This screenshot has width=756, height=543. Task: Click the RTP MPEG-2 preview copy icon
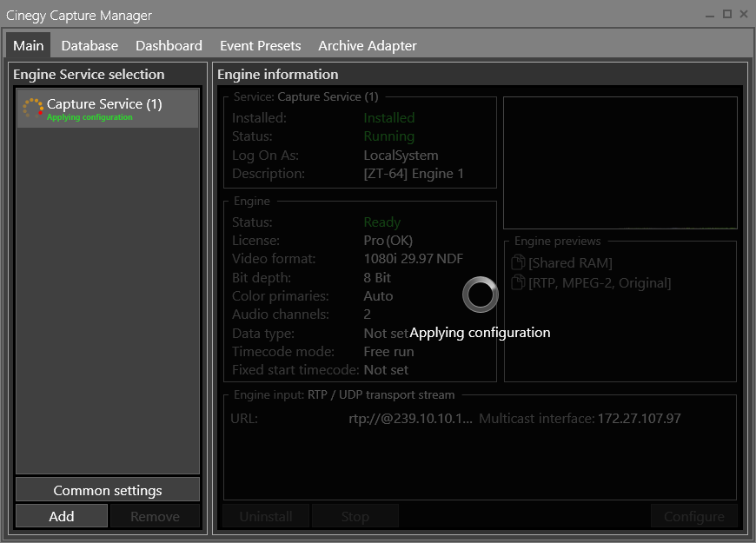pos(518,282)
